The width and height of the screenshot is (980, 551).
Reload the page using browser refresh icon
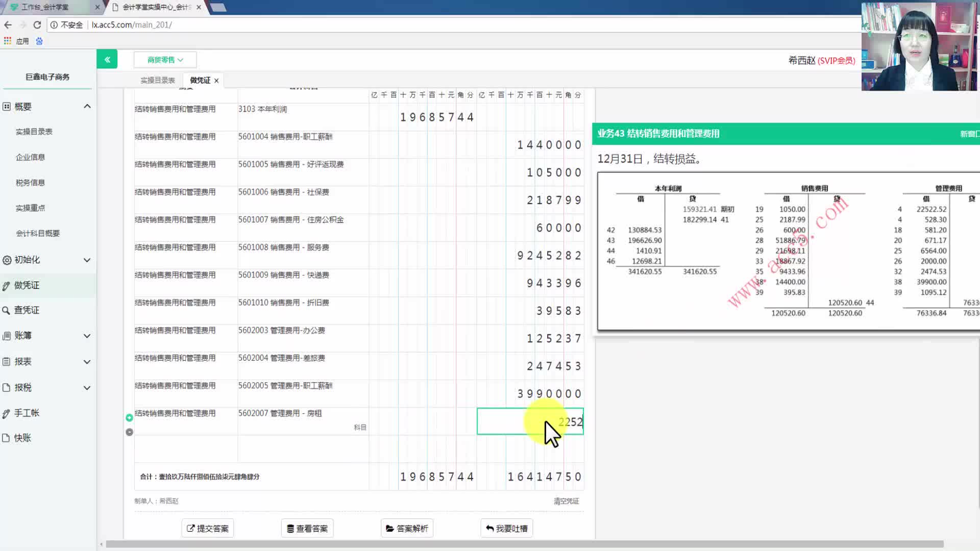pyautogui.click(x=37, y=24)
